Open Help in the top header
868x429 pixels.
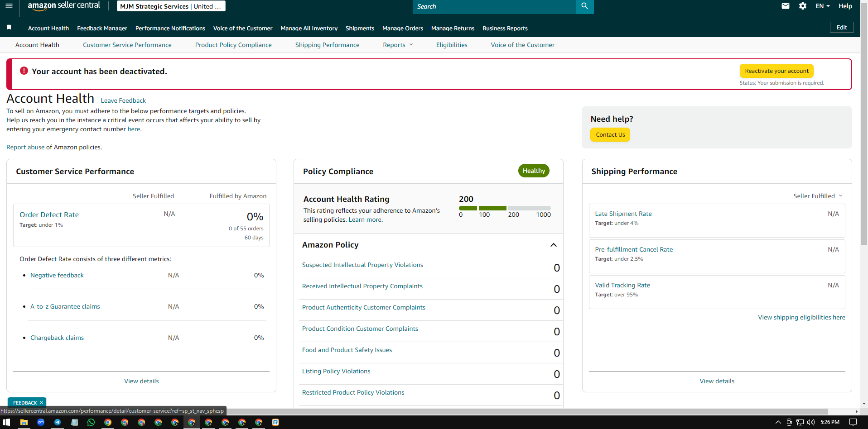[845, 6]
